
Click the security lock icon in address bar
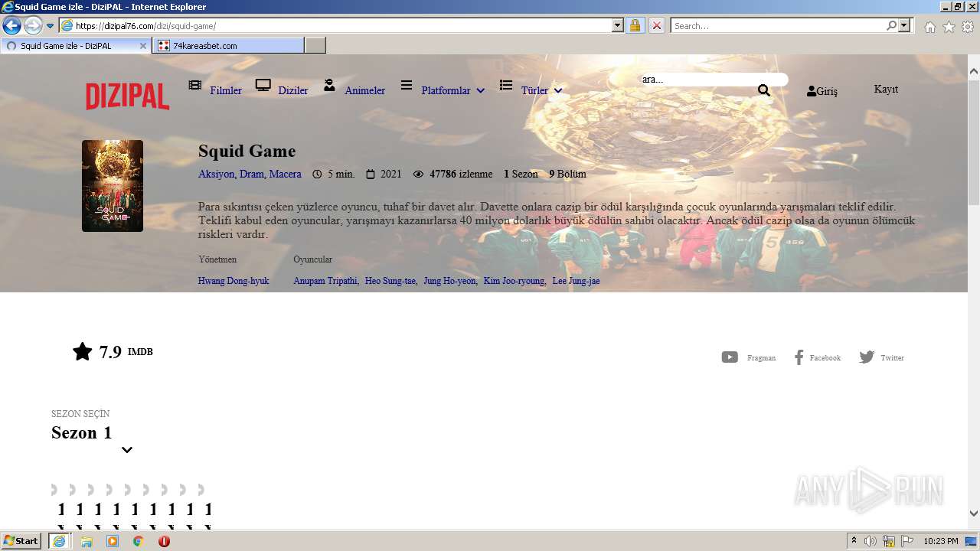pos(635,26)
